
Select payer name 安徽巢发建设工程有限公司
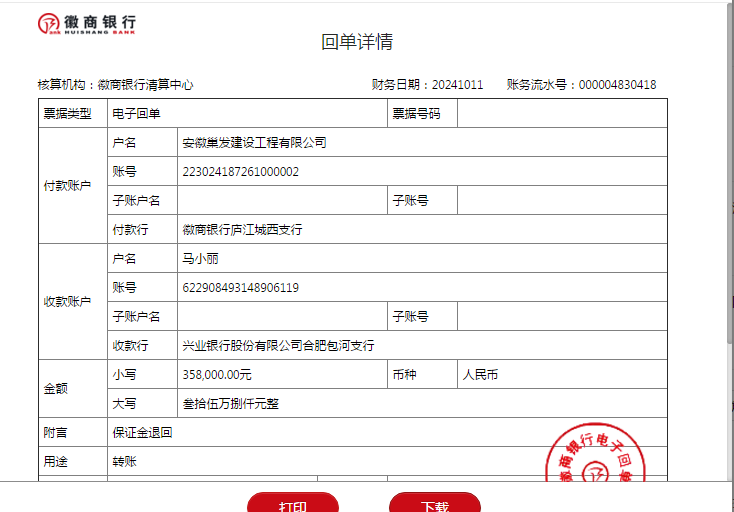[254, 143]
